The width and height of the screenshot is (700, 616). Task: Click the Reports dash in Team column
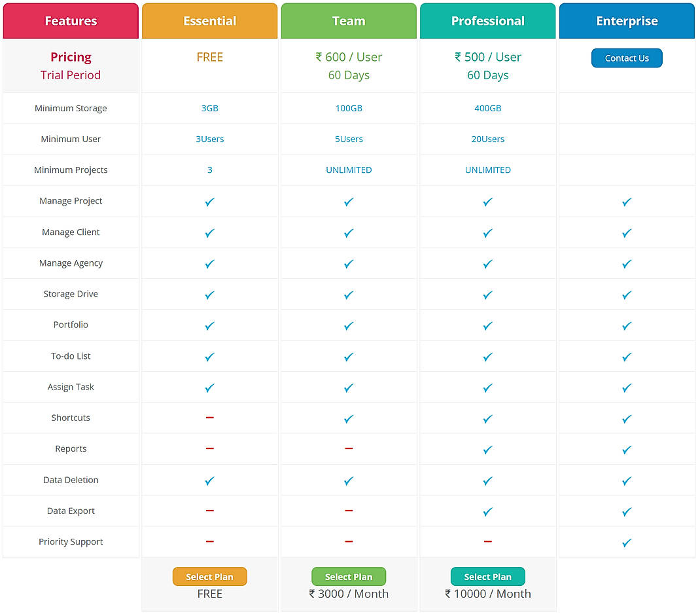coord(349,449)
